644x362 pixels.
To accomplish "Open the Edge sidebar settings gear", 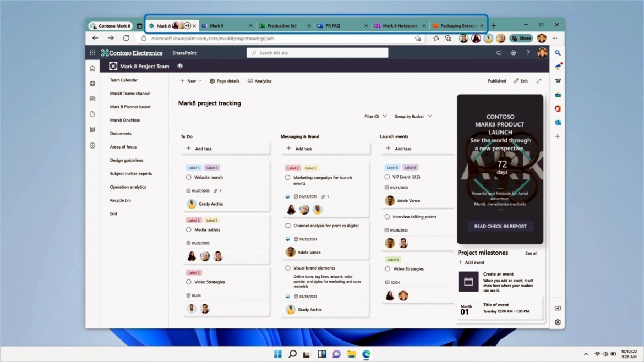I will 558,322.
